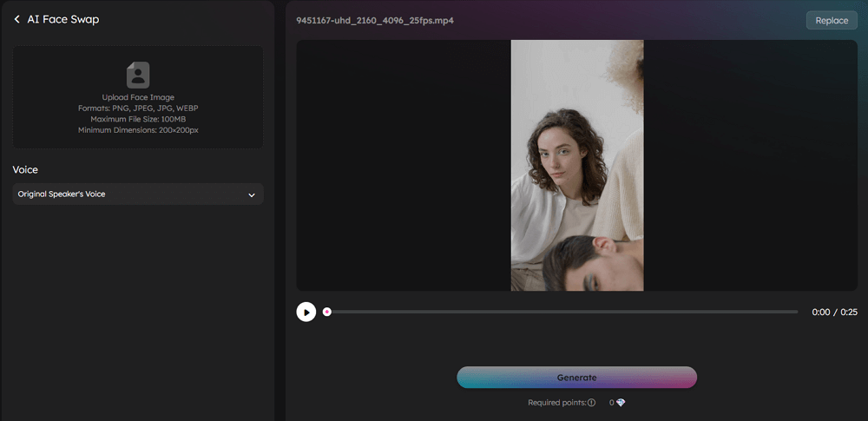Image resolution: width=868 pixels, height=421 pixels.
Task: Click the Voice section label
Action: pos(26,170)
